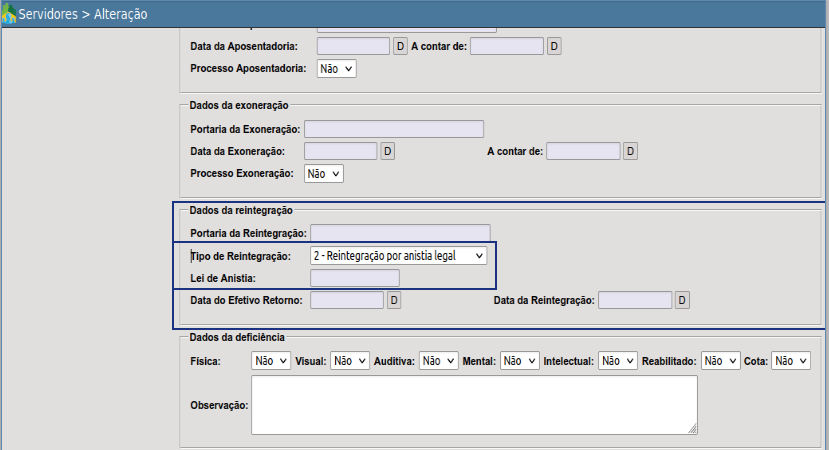
Task: Open date picker for Data da Reintegração
Action: (x=682, y=300)
